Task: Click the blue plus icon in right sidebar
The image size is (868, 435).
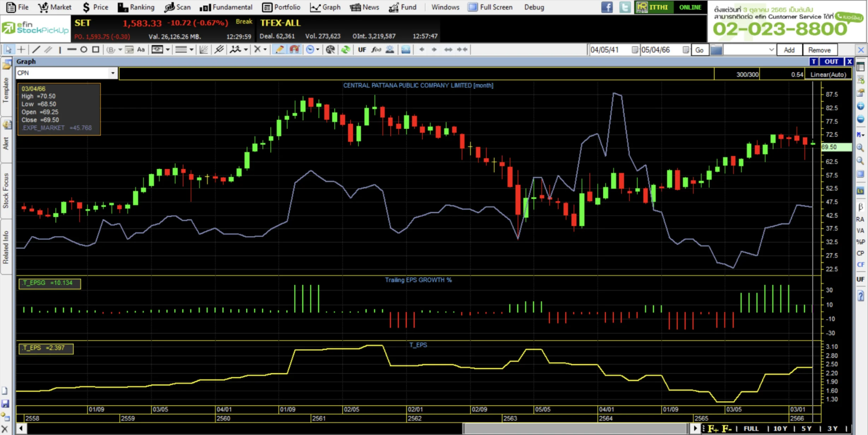Action: (860, 106)
